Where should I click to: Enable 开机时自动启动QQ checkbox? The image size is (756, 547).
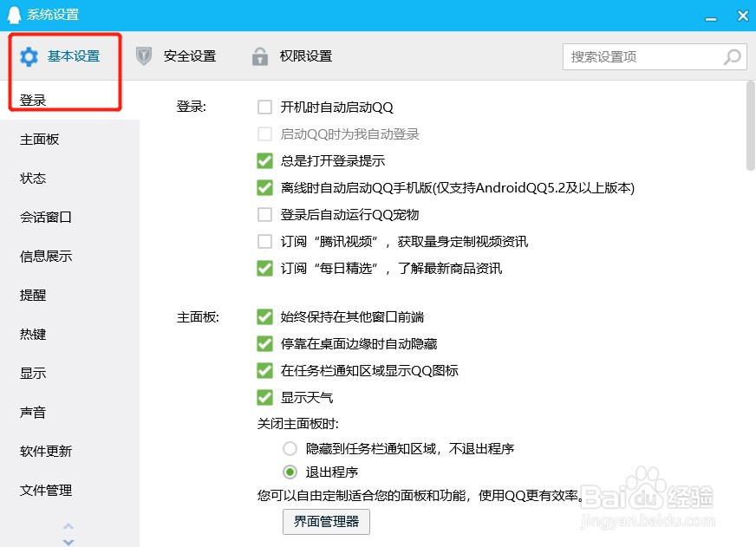click(264, 107)
